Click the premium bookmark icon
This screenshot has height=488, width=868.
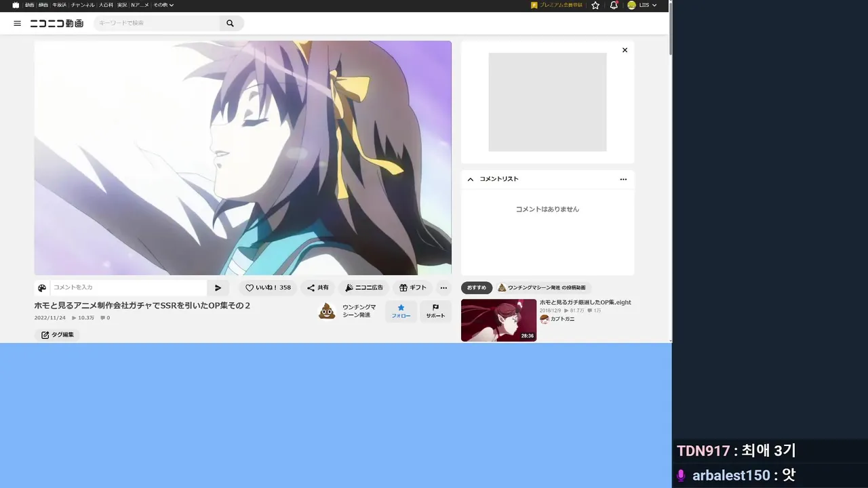click(x=534, y=5)
